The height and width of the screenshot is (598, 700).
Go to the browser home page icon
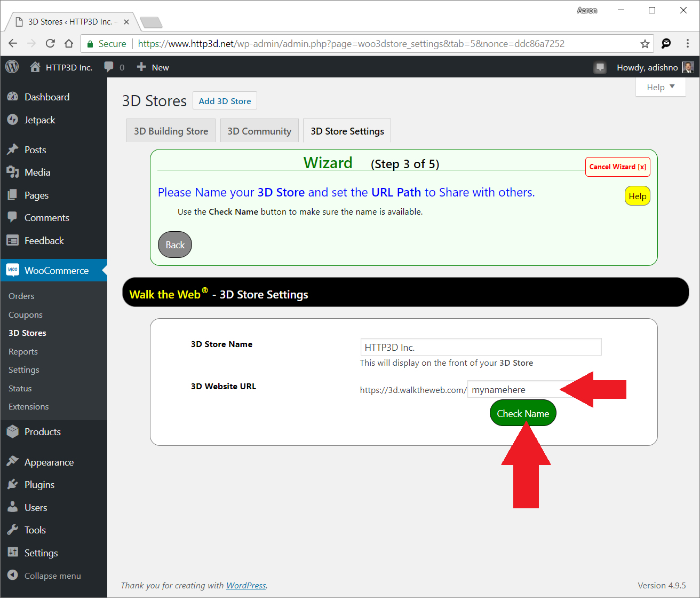coord(69,44)
